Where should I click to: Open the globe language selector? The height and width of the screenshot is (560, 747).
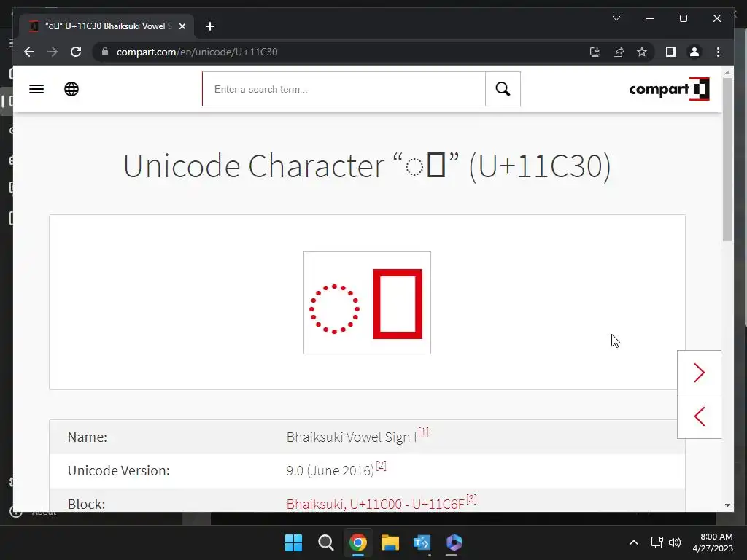tap(71, 89)
